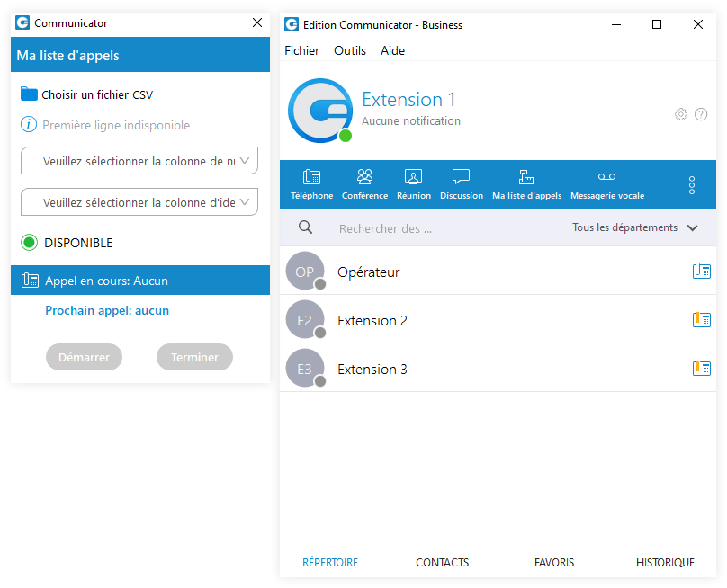Switch to the FAVORIS tab

(554, 563)
